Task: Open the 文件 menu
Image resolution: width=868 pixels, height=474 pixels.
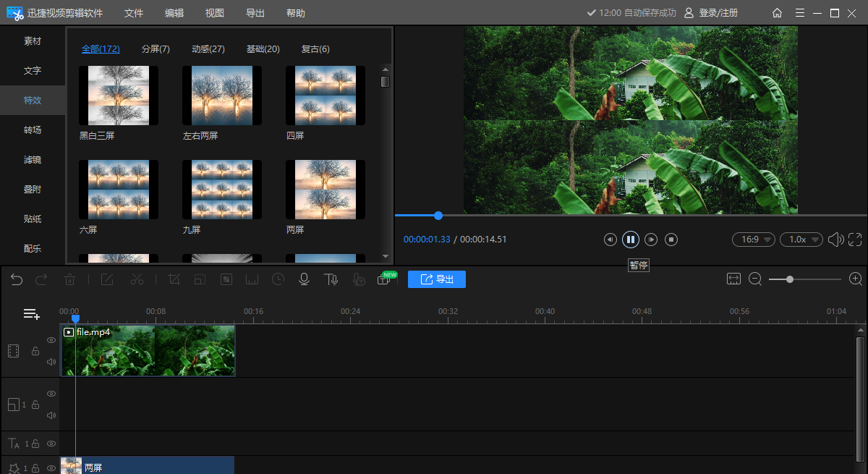Action: coord(134,13)
